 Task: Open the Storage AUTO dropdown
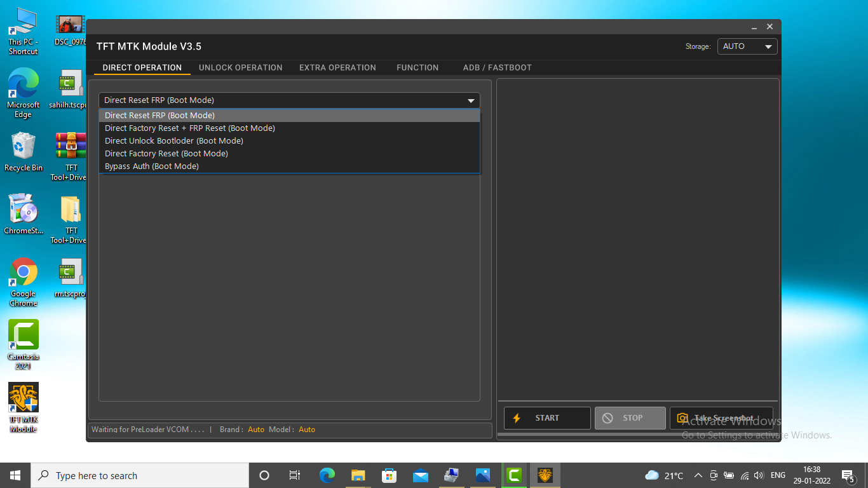coord(747,46)
